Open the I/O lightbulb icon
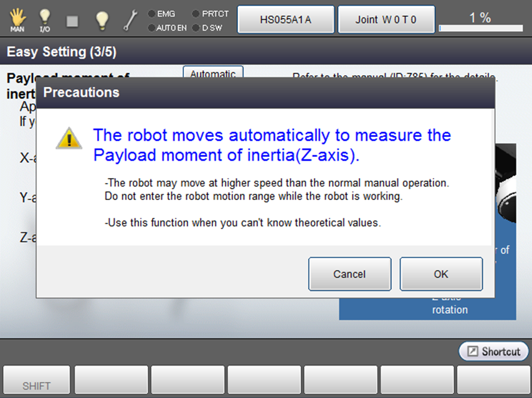 point(45,20)
